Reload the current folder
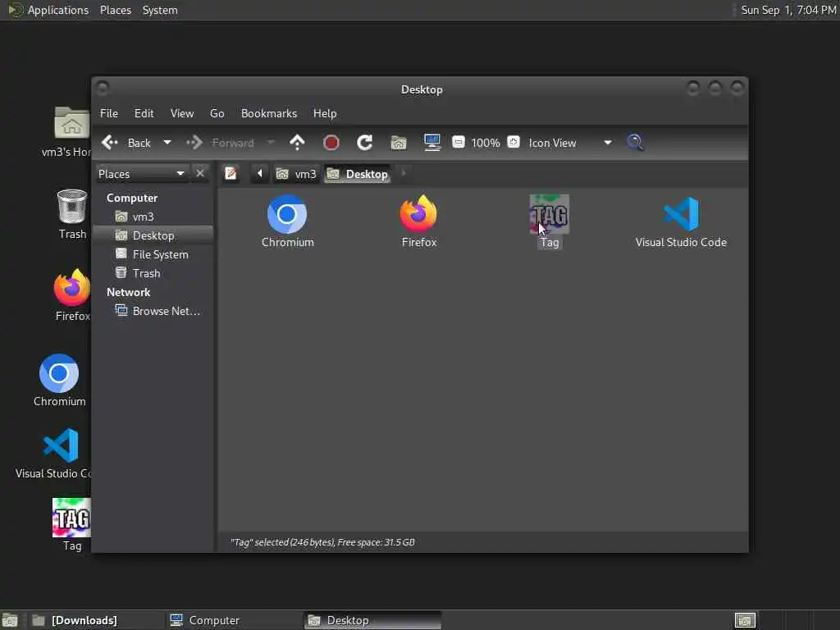840x630 pixels. (365, 143)
